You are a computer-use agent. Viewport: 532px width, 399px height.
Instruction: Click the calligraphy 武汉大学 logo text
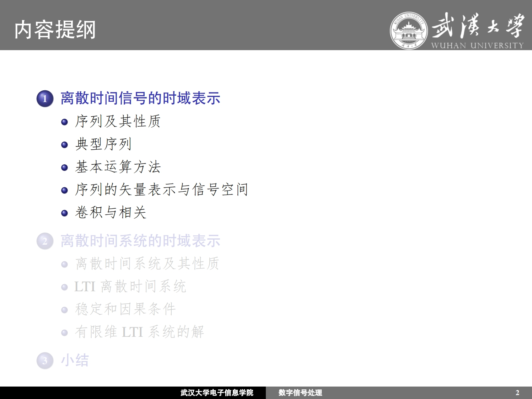[478, 26]
